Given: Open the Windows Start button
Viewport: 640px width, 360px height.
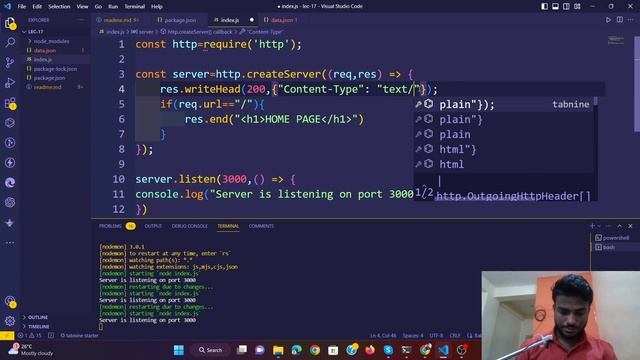Looking at the screenshot, I should [178, 350].
